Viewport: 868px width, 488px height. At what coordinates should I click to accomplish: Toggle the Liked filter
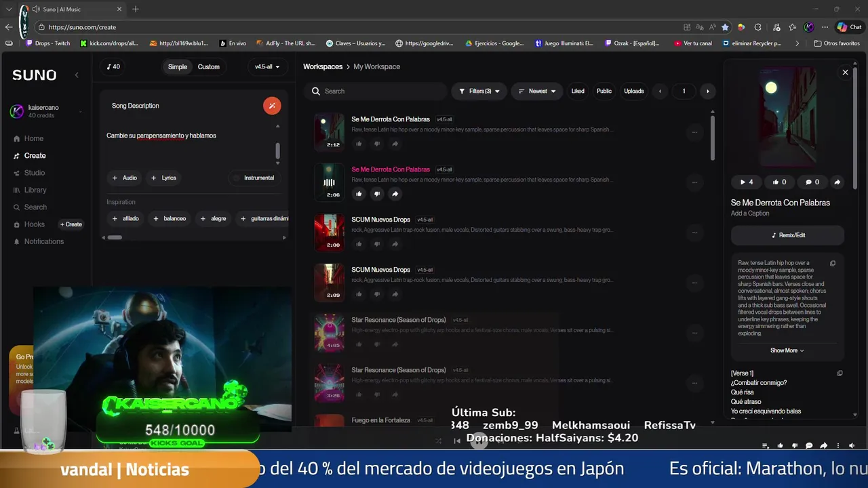(578, 91)
